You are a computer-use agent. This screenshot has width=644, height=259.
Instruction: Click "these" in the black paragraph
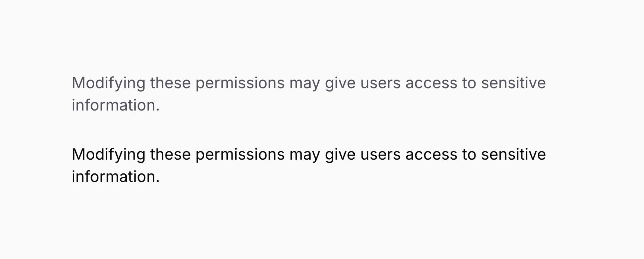pyautogui.click(x=170, y=154)
